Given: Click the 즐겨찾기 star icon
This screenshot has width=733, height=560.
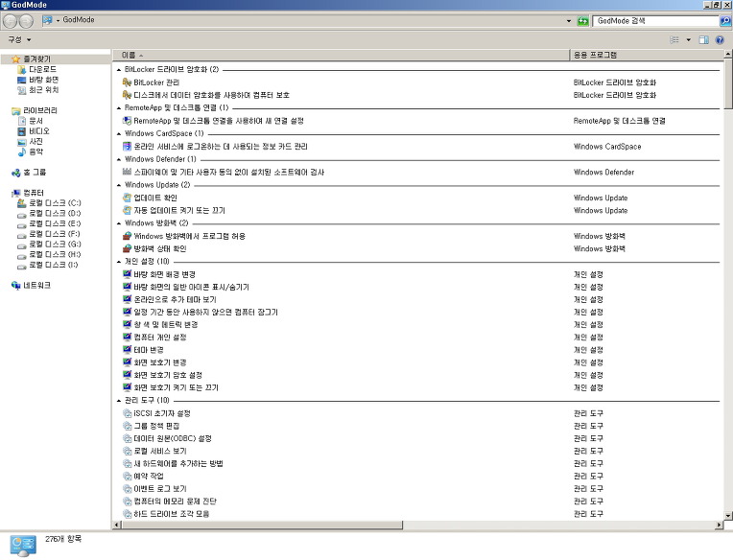Looking at the screenshot, I should pos(16,58).
